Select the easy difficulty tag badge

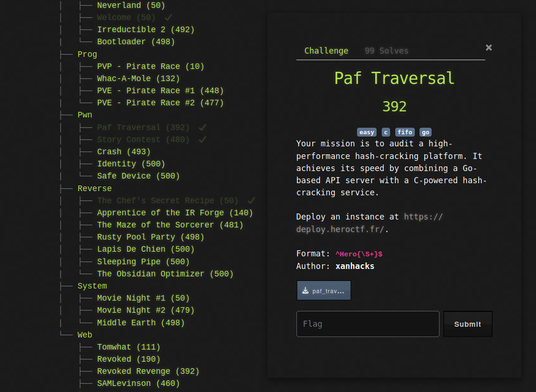(x=367, y=132)
